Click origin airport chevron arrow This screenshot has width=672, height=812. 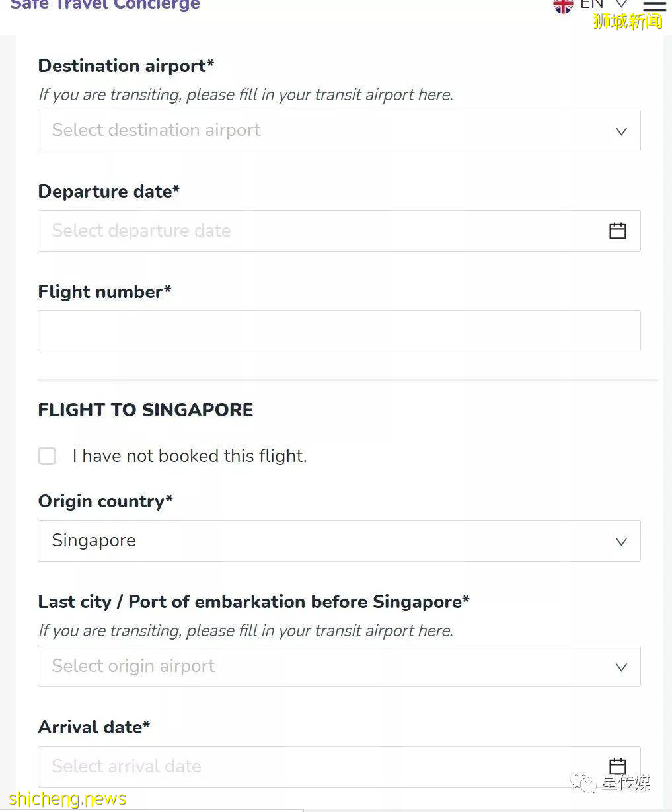pos(621,667)
